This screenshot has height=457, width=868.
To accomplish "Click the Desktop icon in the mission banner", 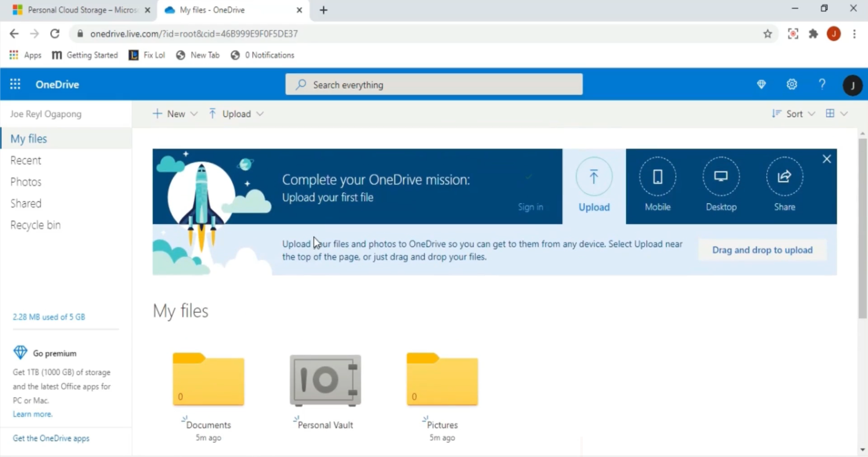I will [721, 176].
